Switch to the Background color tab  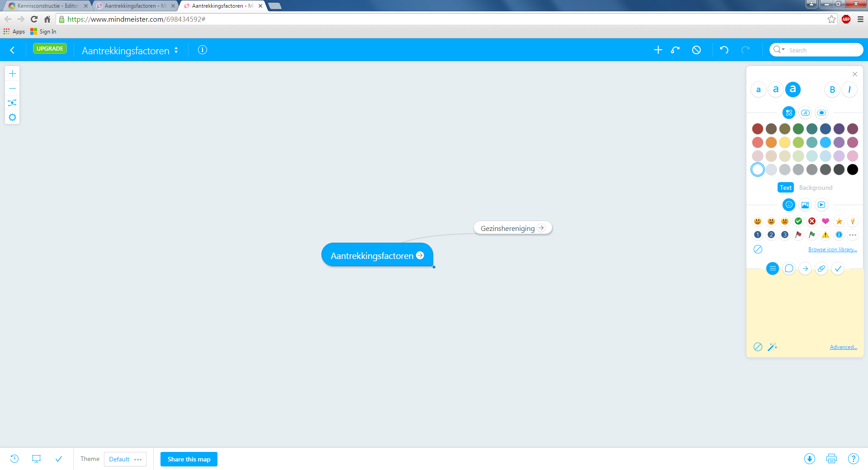(x=815, y=188)
